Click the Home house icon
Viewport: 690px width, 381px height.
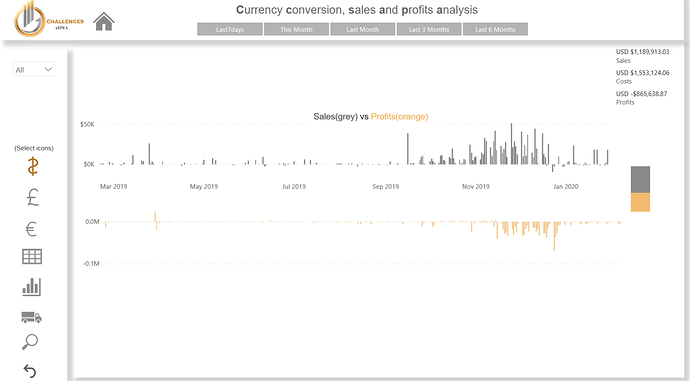click(x=104, y=22)
